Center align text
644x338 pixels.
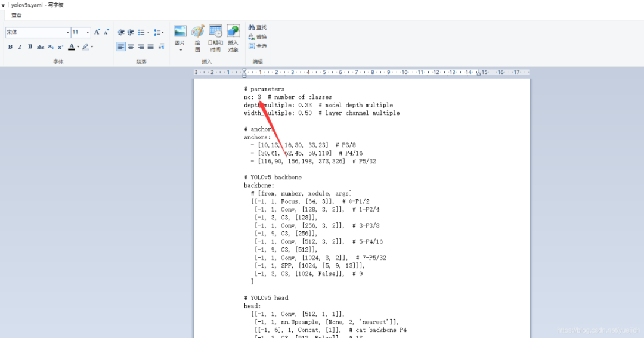[x=131, y=47]
